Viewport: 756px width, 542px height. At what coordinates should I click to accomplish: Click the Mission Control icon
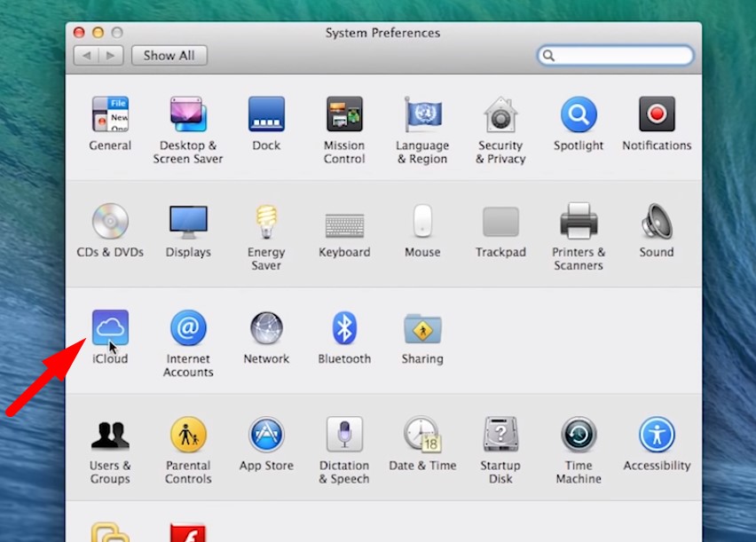tap(344, 115)
